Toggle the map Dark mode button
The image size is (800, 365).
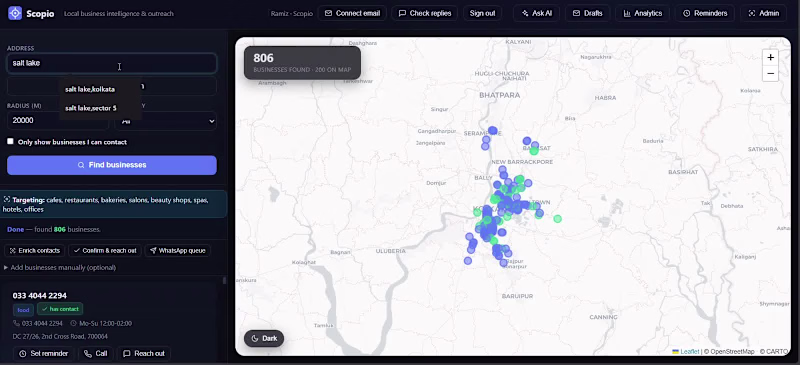264,338
